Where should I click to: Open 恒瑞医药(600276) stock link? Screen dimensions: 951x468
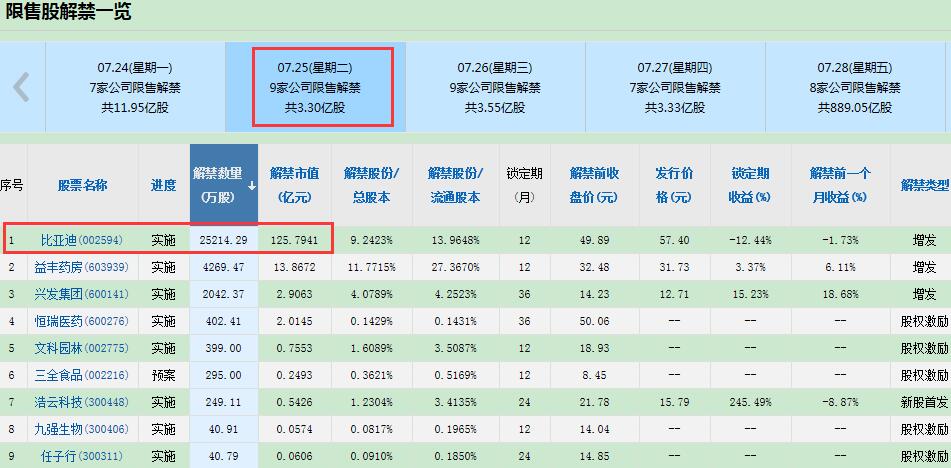click(x=81, y=321)
